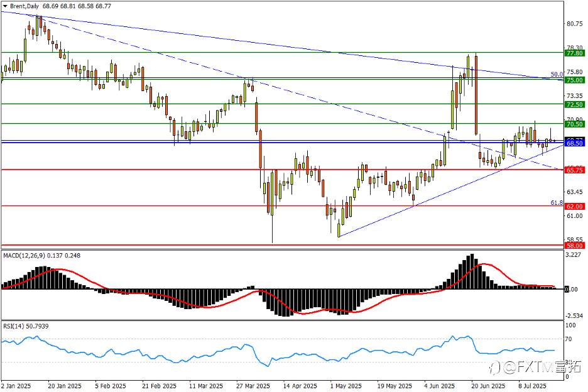Click the 73.35 price axis value
588x392 pixels.
(575, 95)
